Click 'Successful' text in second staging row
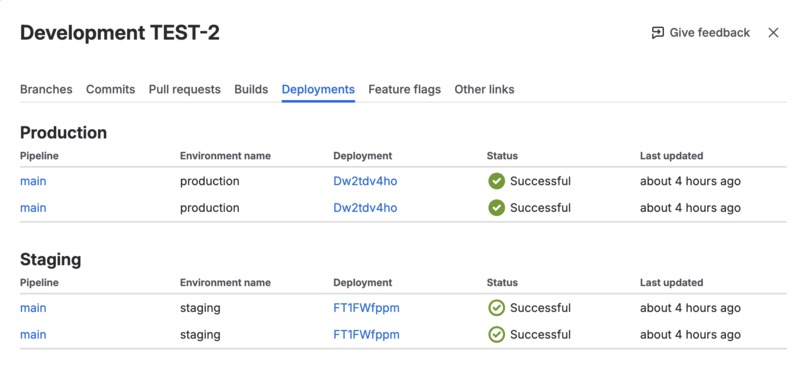Viewport: 806px width, 372px height. [x=540, y=335]
